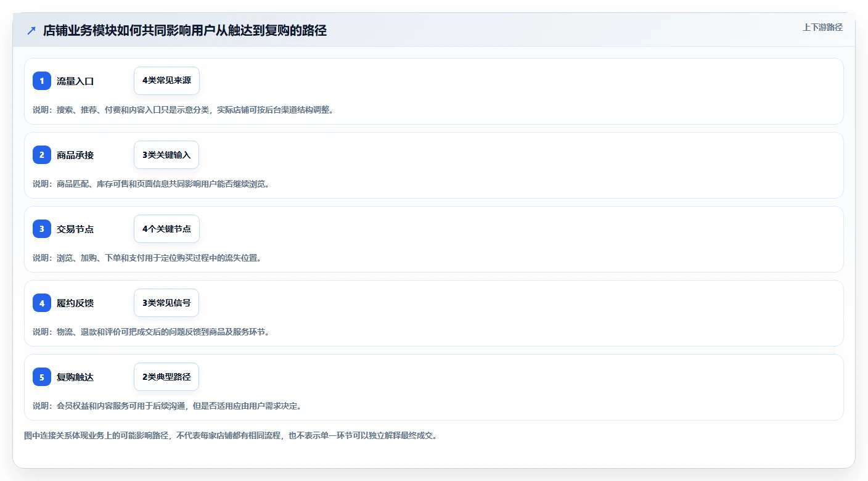The image size is (868, 481).
Task: Click the 上下游路径 label
Action: [x=822, y=27]
